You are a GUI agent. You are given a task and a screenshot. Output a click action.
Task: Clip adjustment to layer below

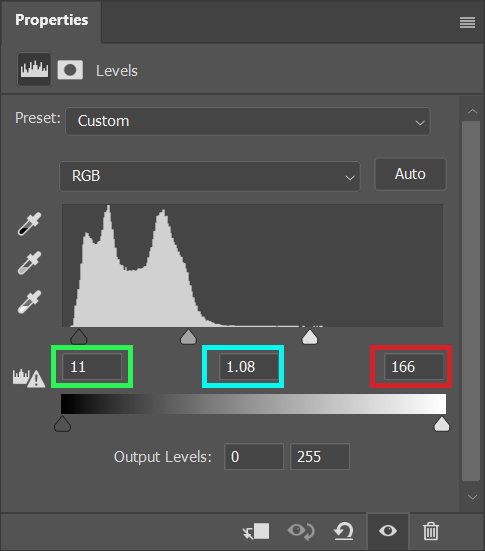click(256, 531)
